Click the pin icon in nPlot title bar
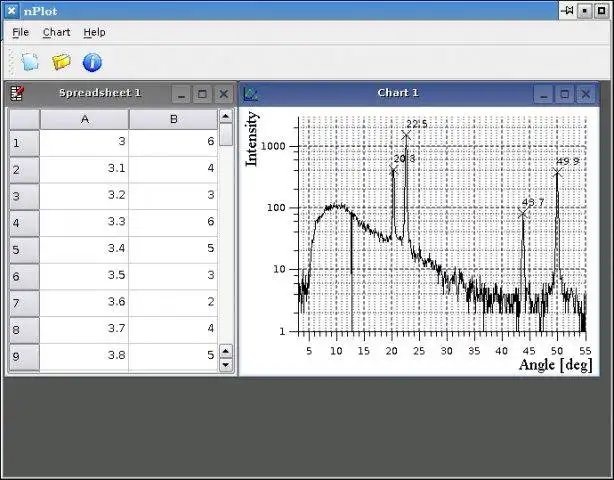Screen dimensions: 614x480 point(567,11)
